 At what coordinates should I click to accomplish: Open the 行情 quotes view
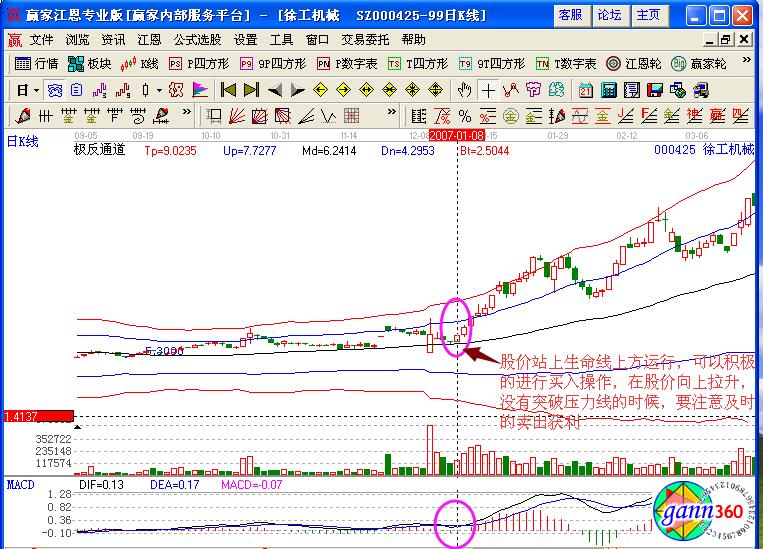tap(38, 63)
